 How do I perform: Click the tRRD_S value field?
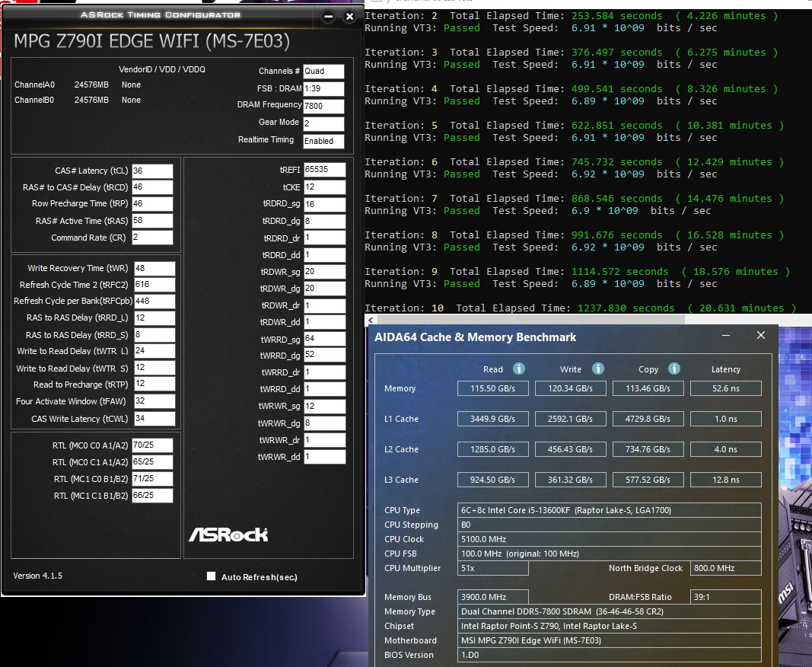[154, 334]
